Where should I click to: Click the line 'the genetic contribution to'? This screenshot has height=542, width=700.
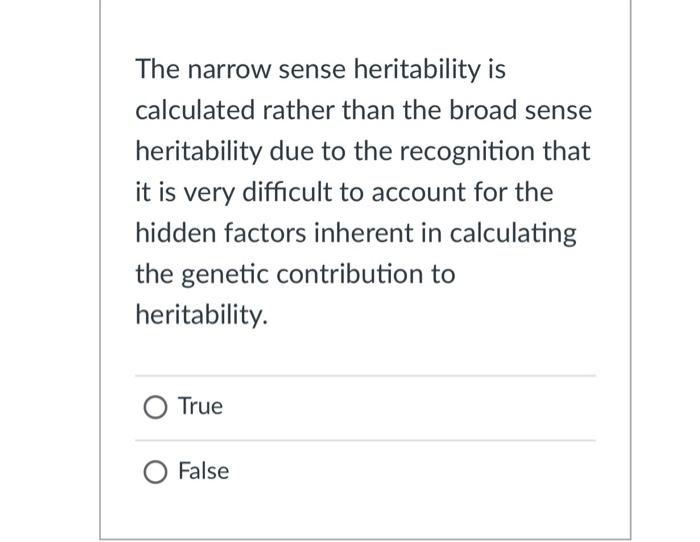(295, 274)
